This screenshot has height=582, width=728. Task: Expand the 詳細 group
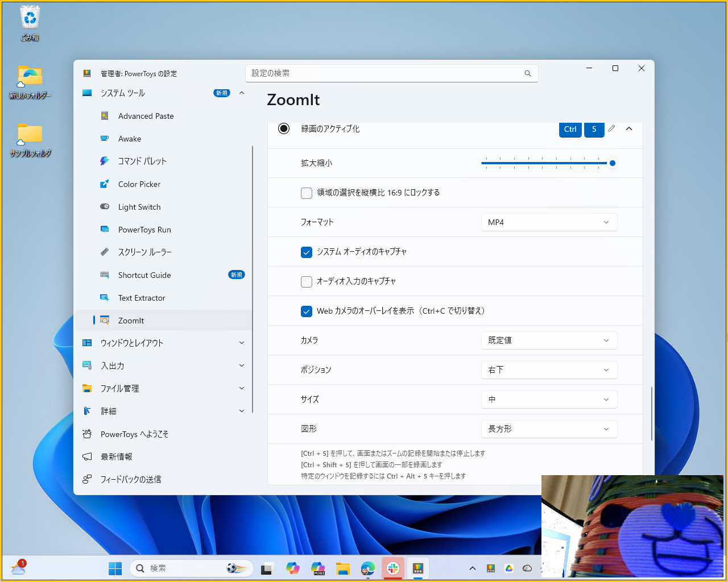[242, 411]
